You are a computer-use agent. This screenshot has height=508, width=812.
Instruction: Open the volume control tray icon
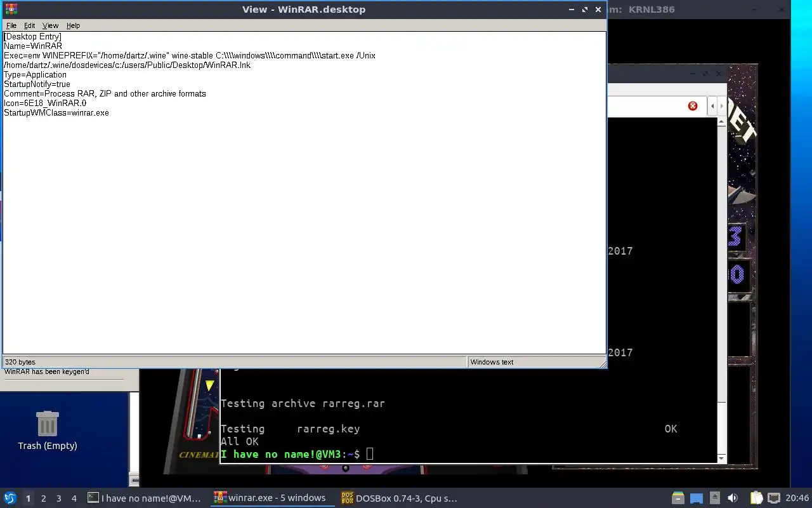[733, 498]
